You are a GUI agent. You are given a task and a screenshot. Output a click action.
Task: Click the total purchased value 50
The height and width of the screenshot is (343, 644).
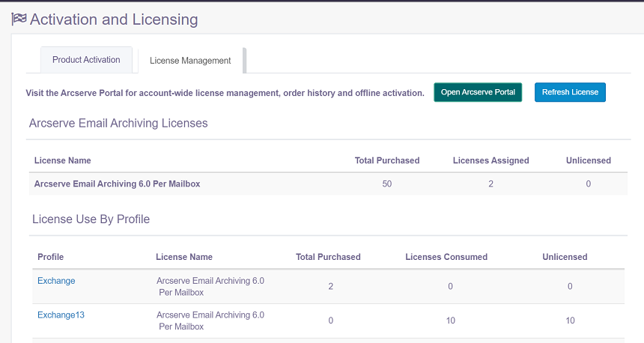click(387, 184)
